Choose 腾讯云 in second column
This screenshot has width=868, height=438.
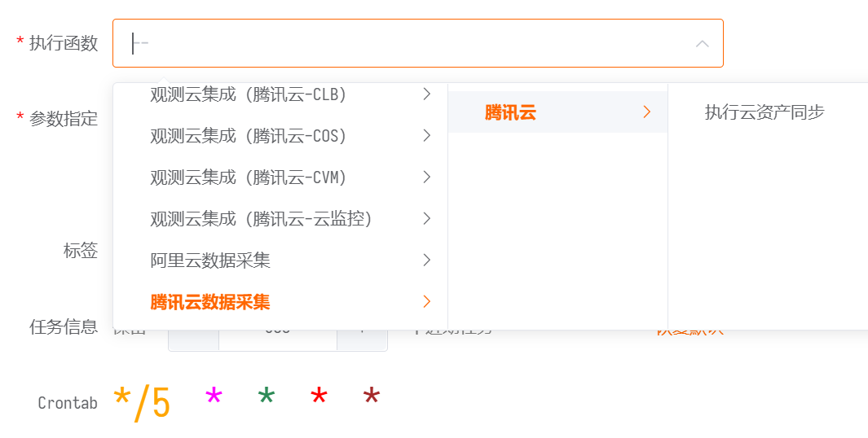[510, 112]
